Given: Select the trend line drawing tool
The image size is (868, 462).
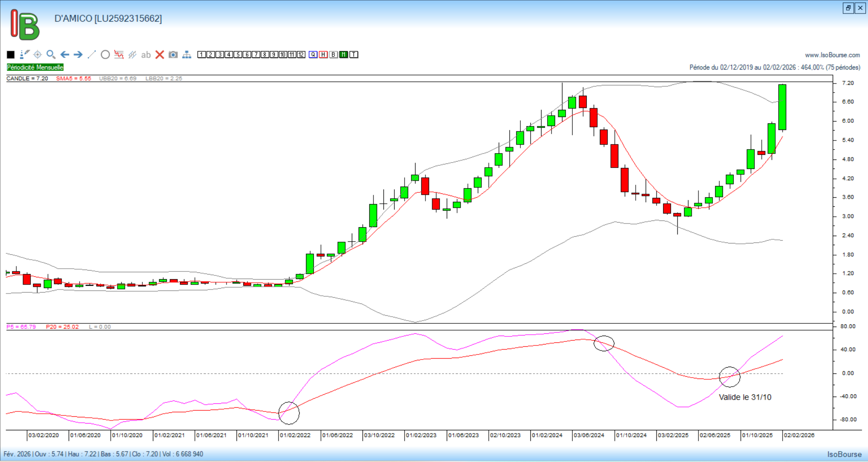Looking at the screenshot, I should 92,55.
